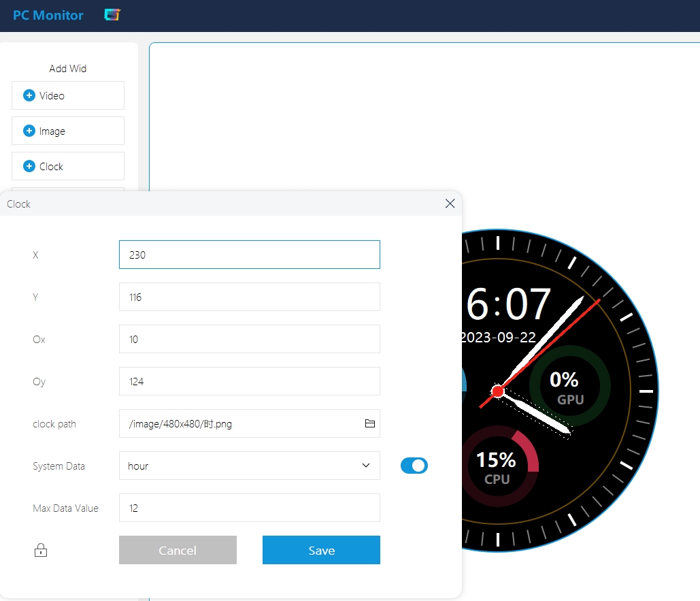Open the System Data hour dropdown

249,466
